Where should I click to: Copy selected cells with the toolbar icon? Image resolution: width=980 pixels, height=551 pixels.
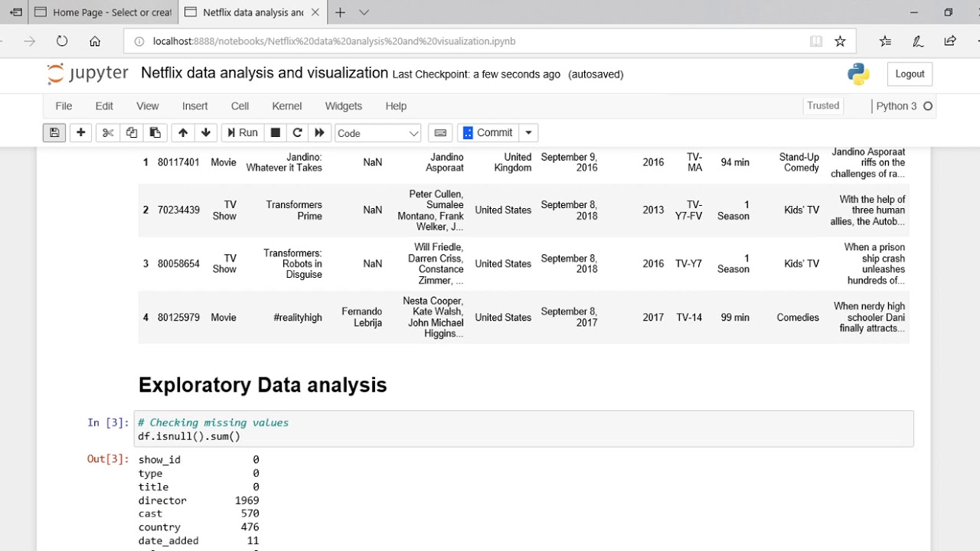(132, 132)
